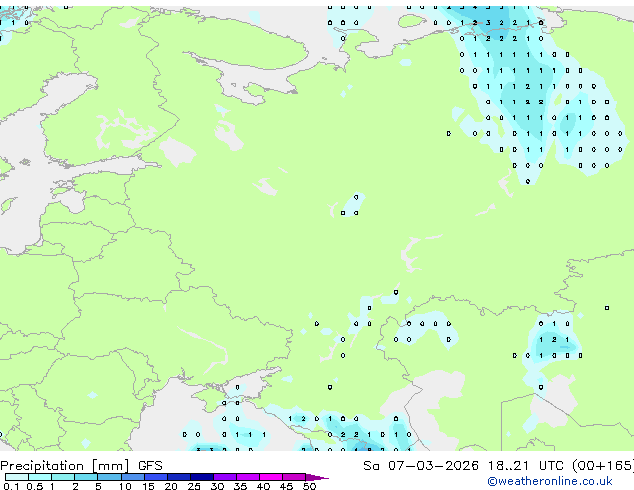Click the 30–35 mm purple legend swatch
The image size is (634, 490).
click(x=224, y=477)
